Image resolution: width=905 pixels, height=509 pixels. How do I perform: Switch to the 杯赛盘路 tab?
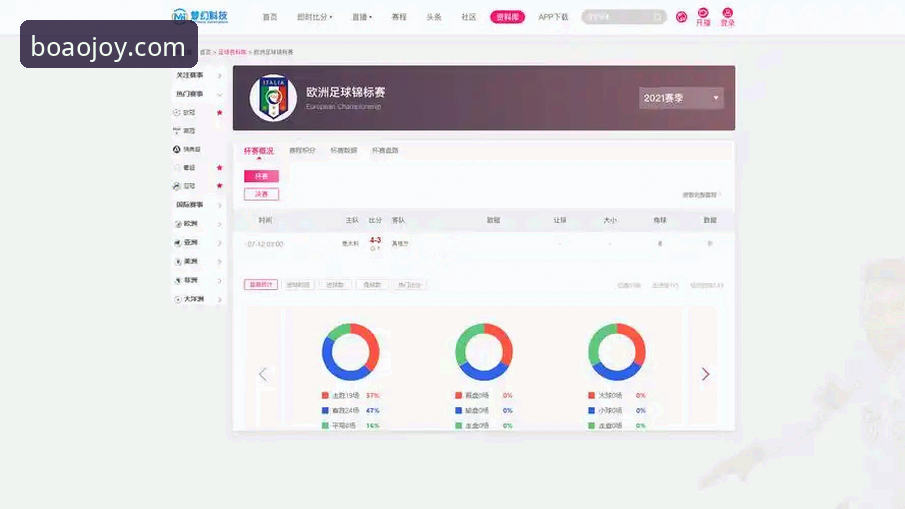tap(385, 151)
